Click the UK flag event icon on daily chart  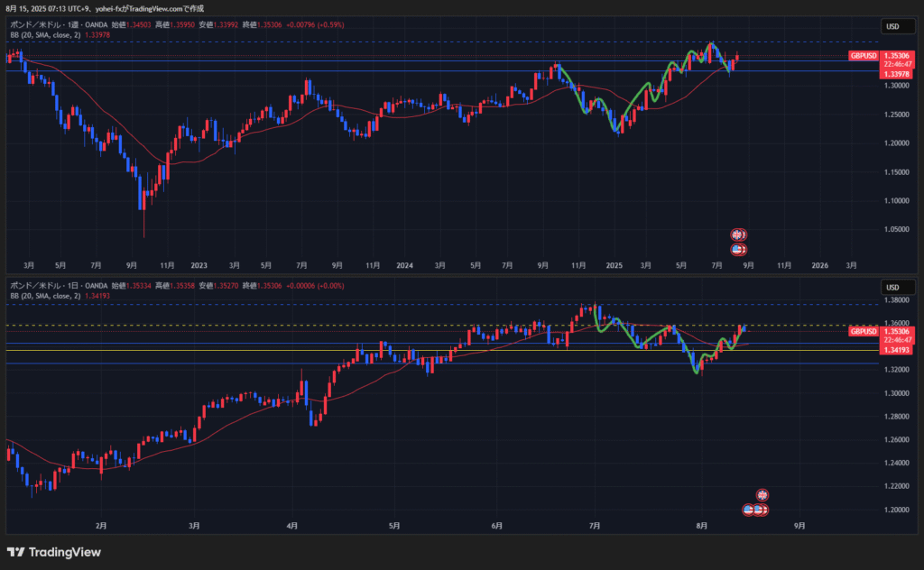click(x=762, y=495)
